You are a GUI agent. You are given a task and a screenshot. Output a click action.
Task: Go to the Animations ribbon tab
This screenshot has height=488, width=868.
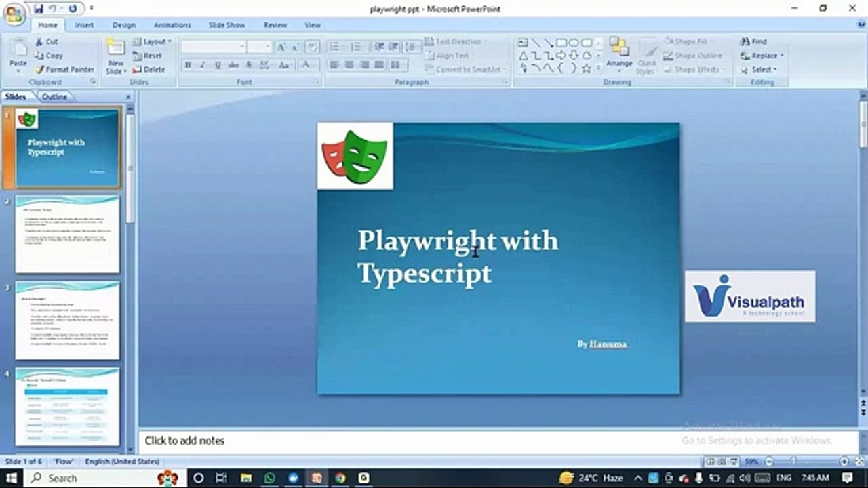tap(172, 25)
